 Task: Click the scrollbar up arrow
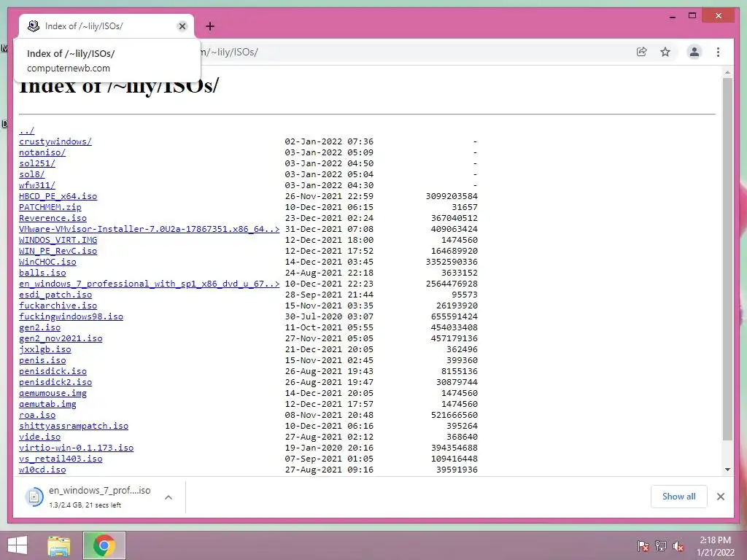pyautogui.click(x=727, y=72)
